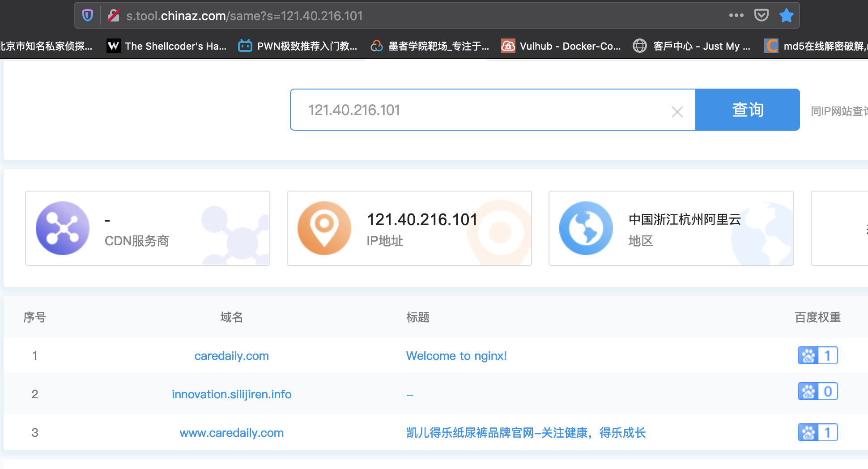This screenshot has height=469, width=868.
Task: Click the 客戶中心 bookmark globe icon
Action: (x=640, y=46)
